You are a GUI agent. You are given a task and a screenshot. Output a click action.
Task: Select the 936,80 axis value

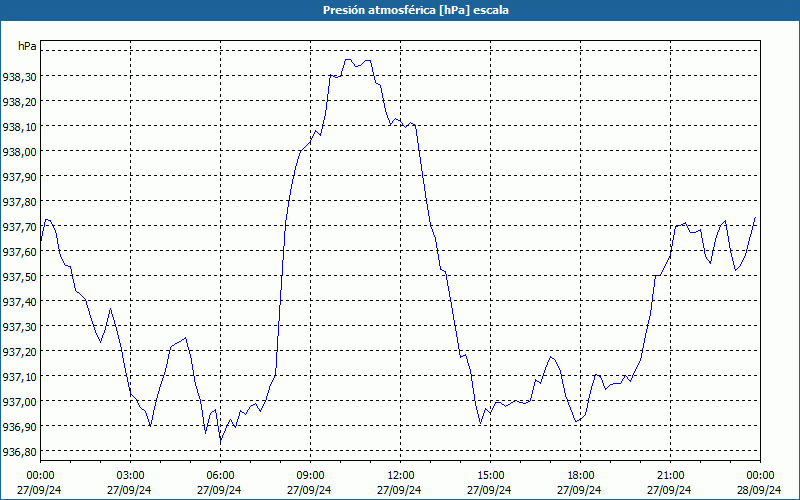pyautogui.click(x=19, y=452)
